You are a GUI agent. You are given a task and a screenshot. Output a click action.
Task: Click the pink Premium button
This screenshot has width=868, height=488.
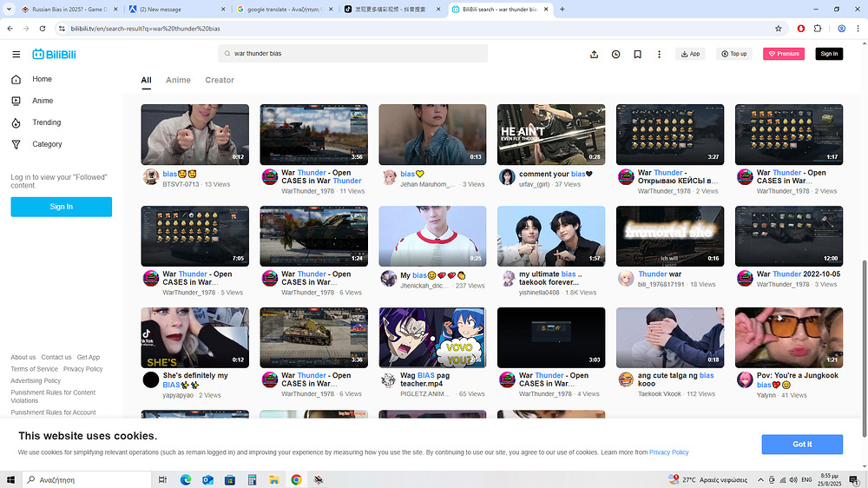(x=783, y=54)
